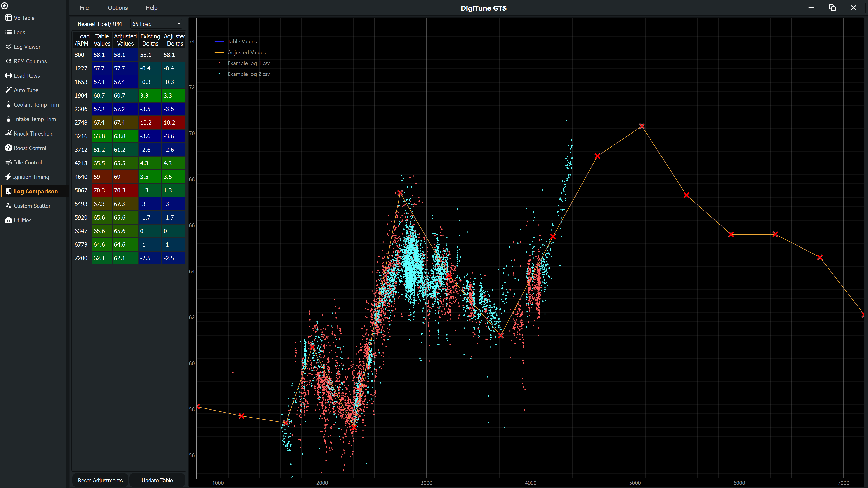Viewport: 868px width, 488px height.
Task: Click Adjusted Delta -1.7 in 5920 row
Action: tap(174, 218)
